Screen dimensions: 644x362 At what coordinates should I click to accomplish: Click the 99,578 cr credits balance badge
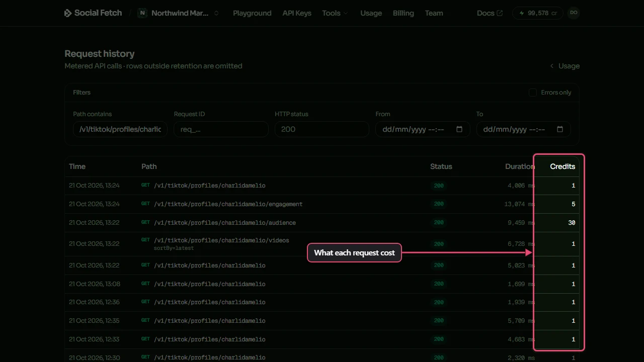(x=537, y=13)
